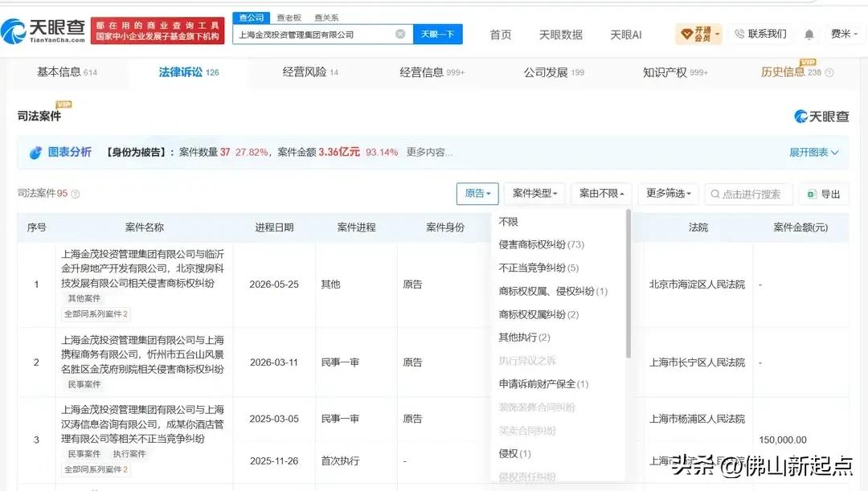868x491 pixels.
Task: Click the 图表分析 chart icon
Action: pyautogui.click(x=35, y=152)
